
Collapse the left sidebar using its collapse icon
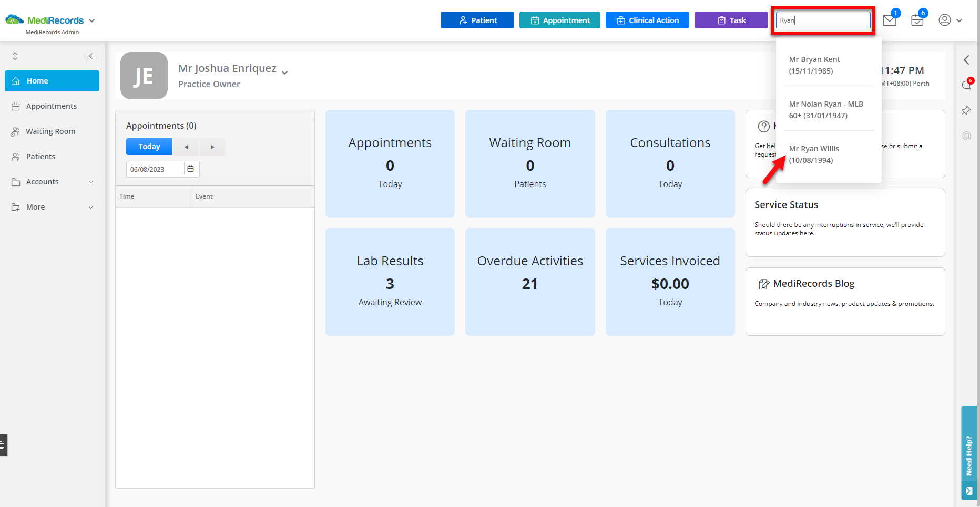click(89, 56)
